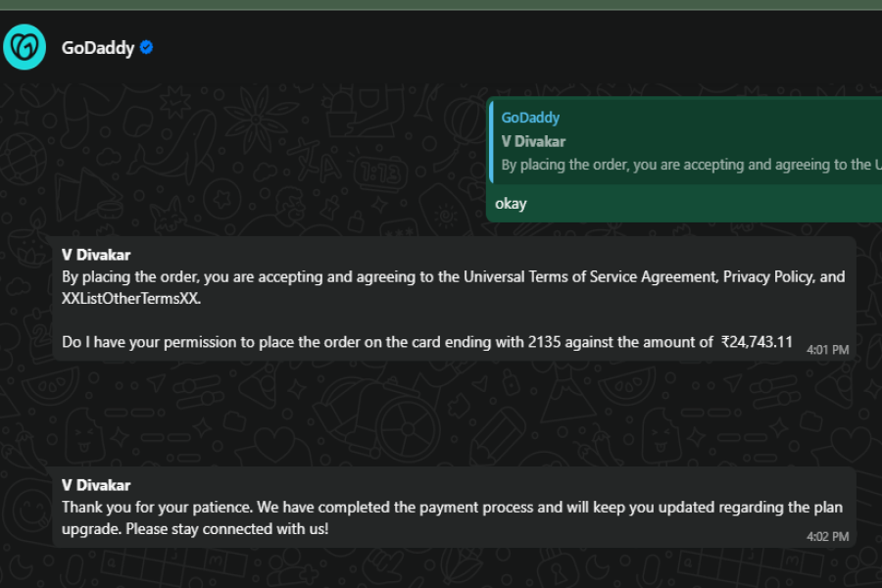Click V Divakar sender name on thank-you message
The width and height of the screenshot is (882, 588).
[x=96, y=485]
